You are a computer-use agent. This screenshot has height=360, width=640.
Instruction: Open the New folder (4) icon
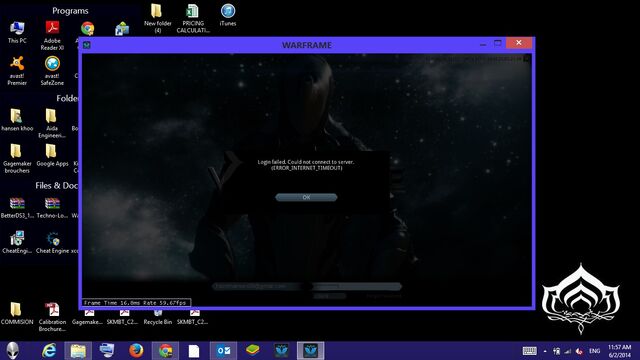pyautogui.click(x=157, y=18)
